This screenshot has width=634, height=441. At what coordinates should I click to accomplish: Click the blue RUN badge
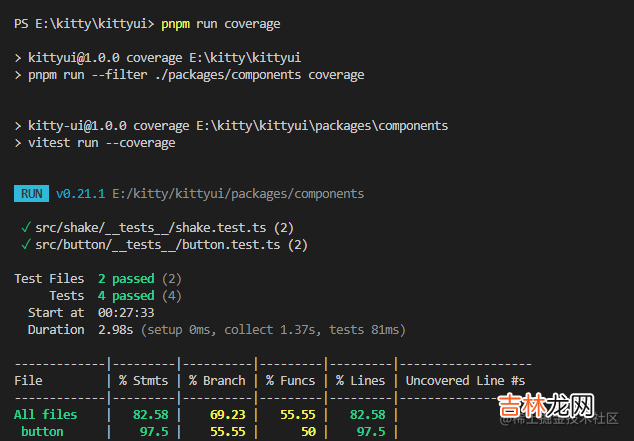click(32, 193)
